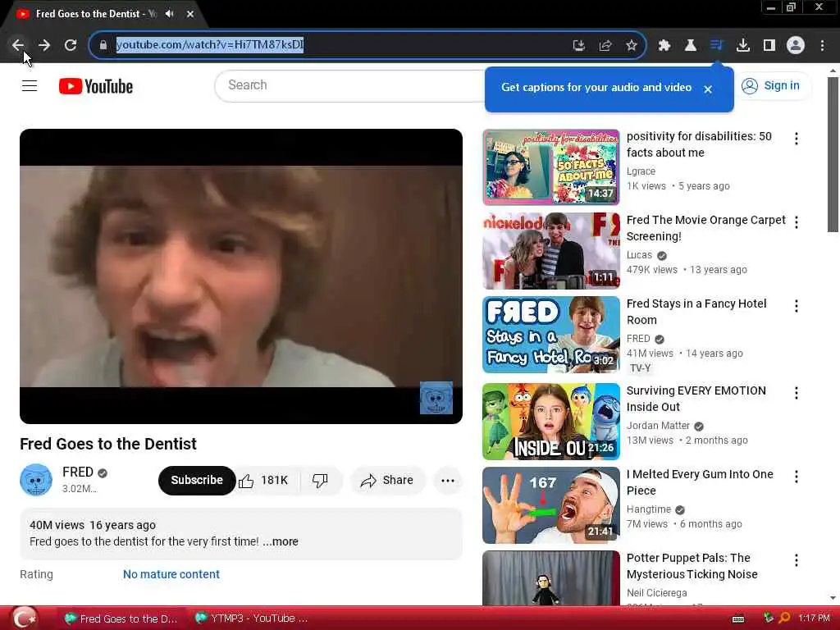The height and width of the screenshot is (630, 840).
Task: Open the FRED channel avatar
Action: (36, 480)
